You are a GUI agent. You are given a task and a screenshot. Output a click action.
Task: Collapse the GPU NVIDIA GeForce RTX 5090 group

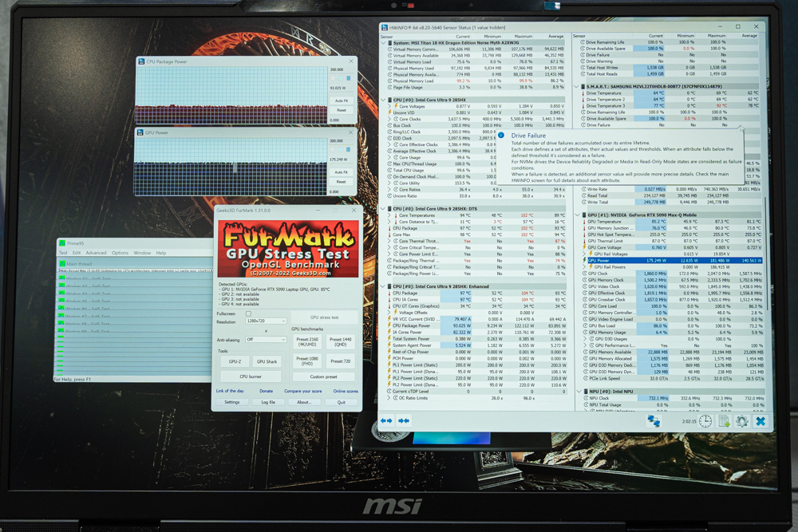[578, 215]
